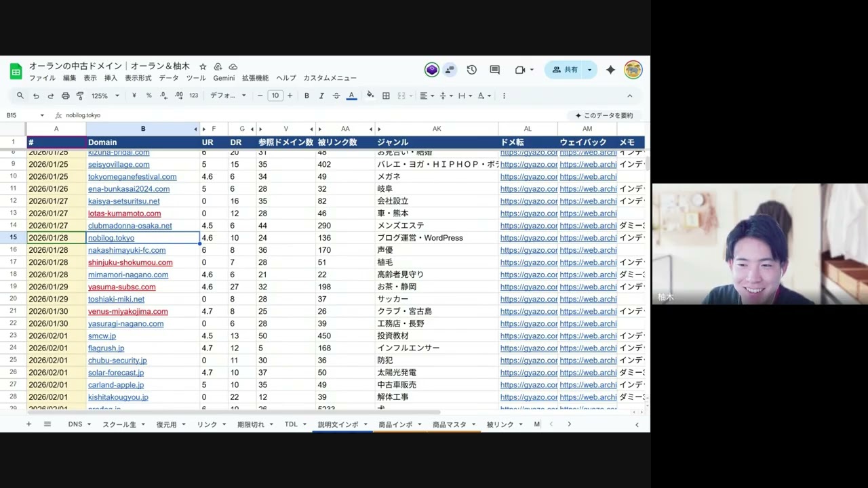Toggle bold formatting
Viewport: 868px width, 488px height.
click(307, 96)
